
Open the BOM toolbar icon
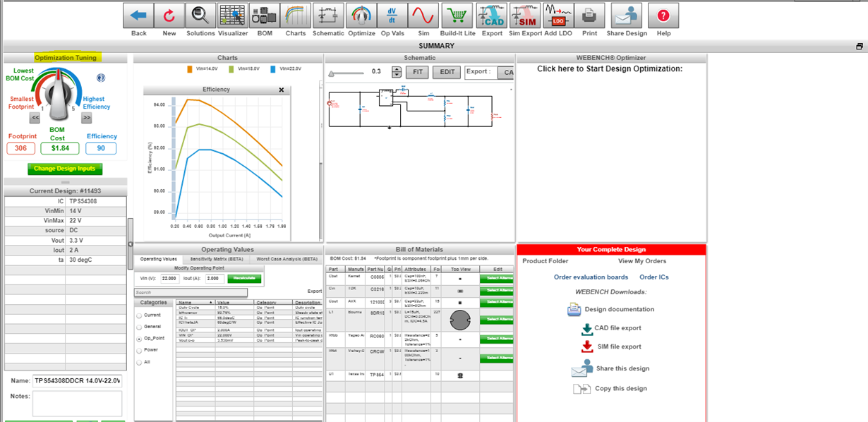click(x=264, y=16)
